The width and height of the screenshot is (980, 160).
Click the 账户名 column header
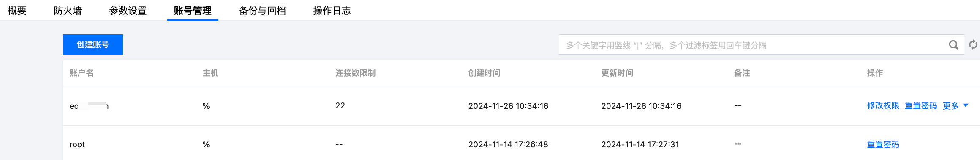click(x=82, y=73)
